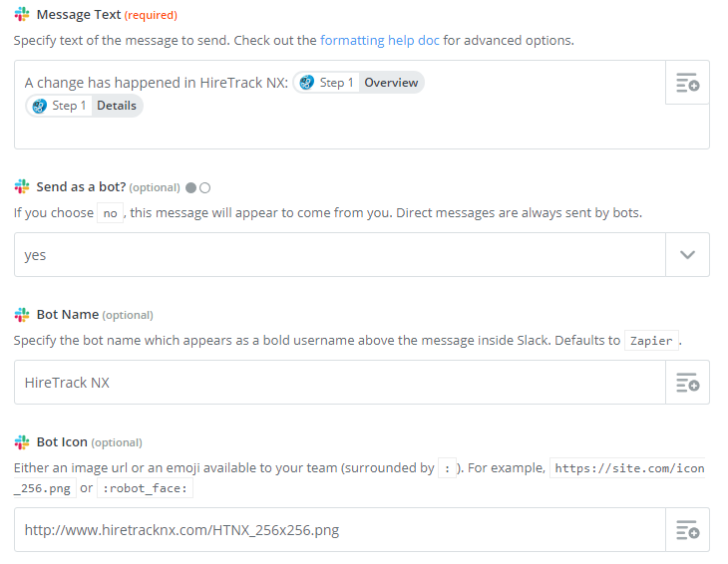Click in the Bot Icon URL field
The image size is (728, 564).
(340, 530)
